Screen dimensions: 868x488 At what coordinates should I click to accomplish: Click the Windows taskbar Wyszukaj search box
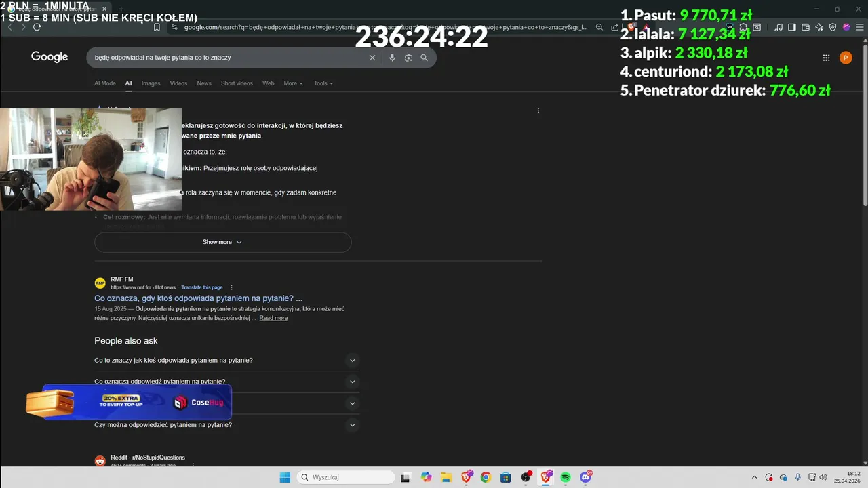(x=347, y=477)
